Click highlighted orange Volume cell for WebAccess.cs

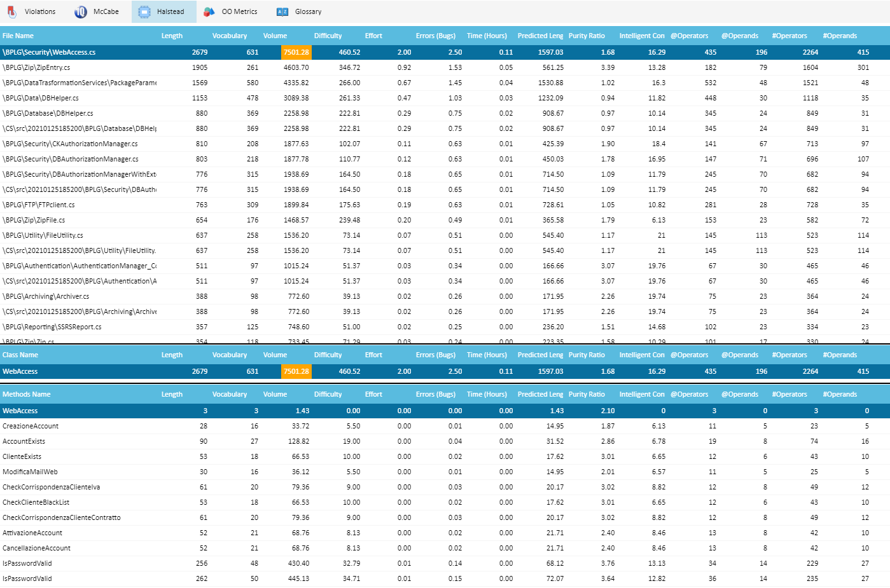point(296,52)
